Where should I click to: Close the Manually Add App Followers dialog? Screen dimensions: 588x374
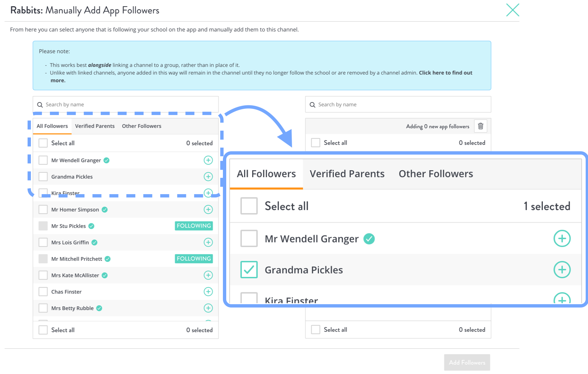[513, 10]
